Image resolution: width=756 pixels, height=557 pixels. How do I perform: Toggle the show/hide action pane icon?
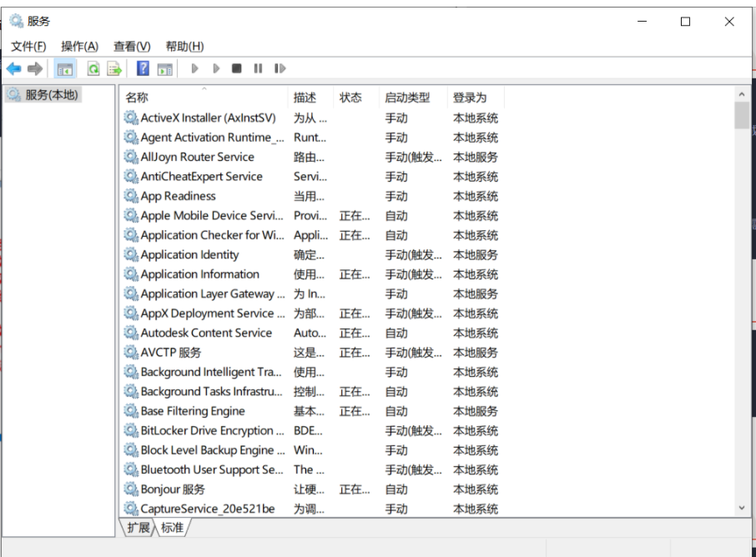point(165,69)
